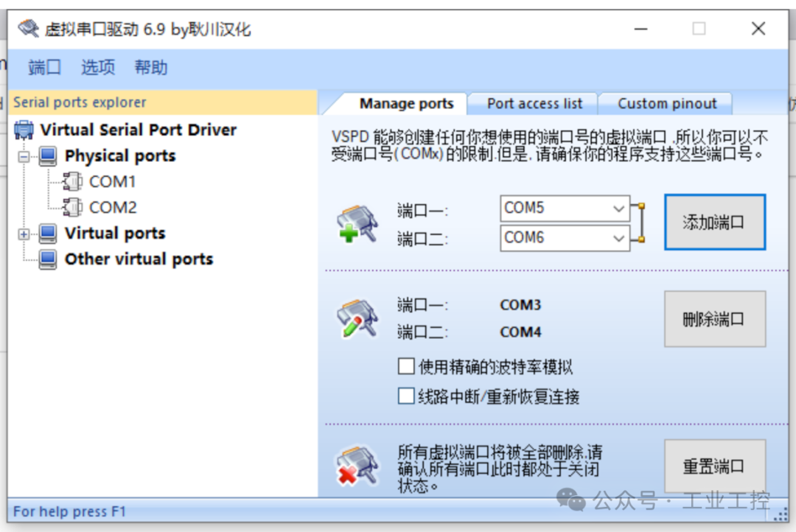Close the 虚拟串口驱动 window

point(758,29)
